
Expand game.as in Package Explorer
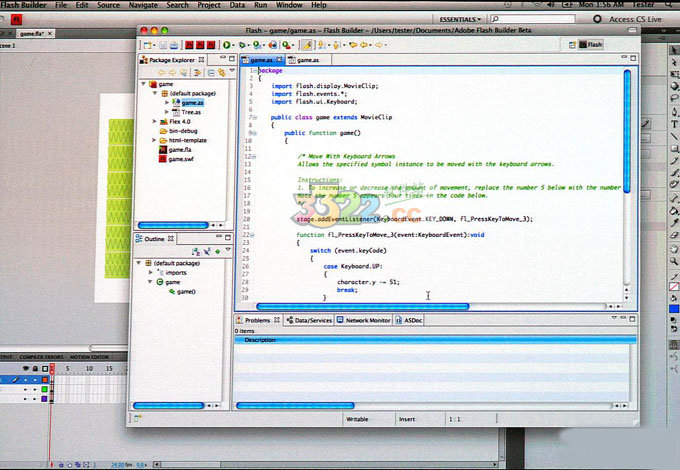pyautogui.click(x=167, y=103)
